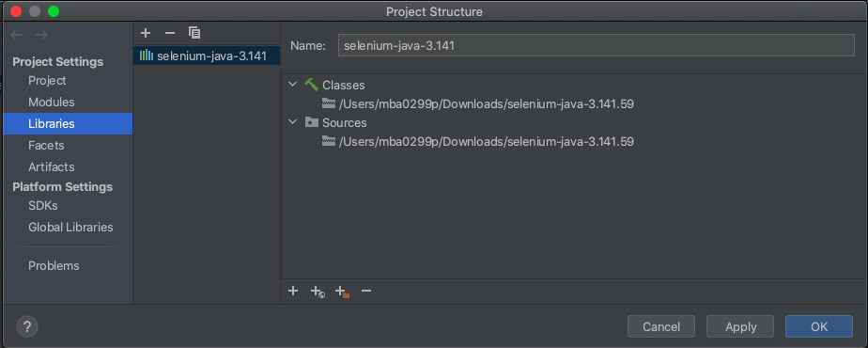The image size is (868, 348).
Task: Click the library Name input field
Action: pyautogui.click(x=597, y=45)
